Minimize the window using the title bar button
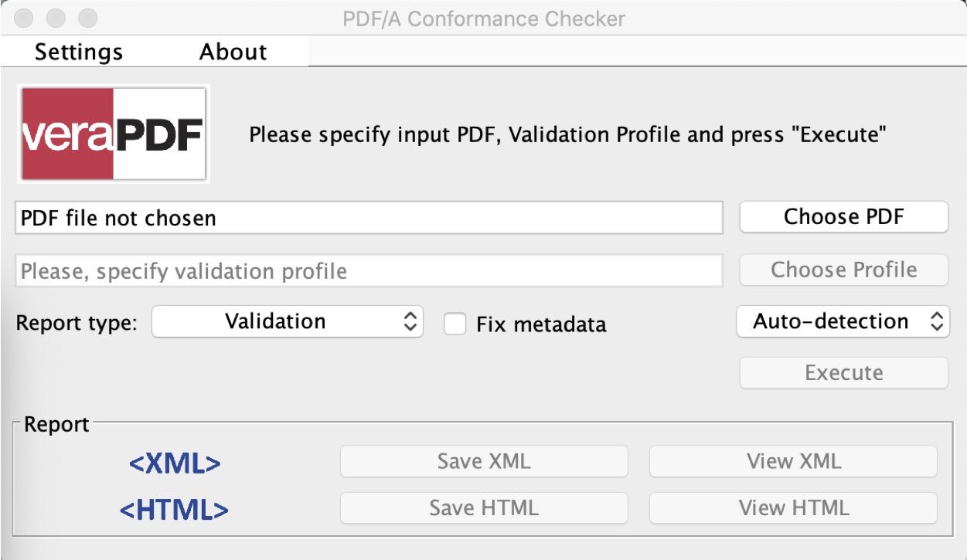The height and width of the screenshot is (560, 967). (56, 17)
